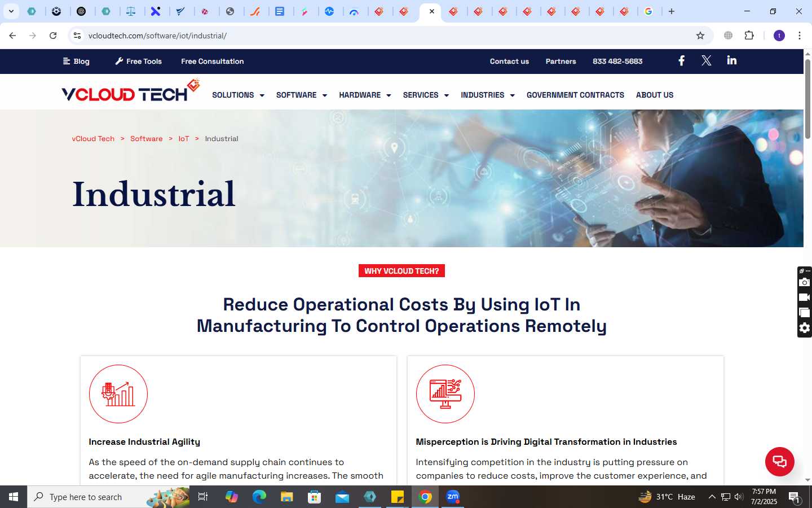Show hidden system tray icons
This screenshot has width=812, height=508.
(x=712, y=497)
